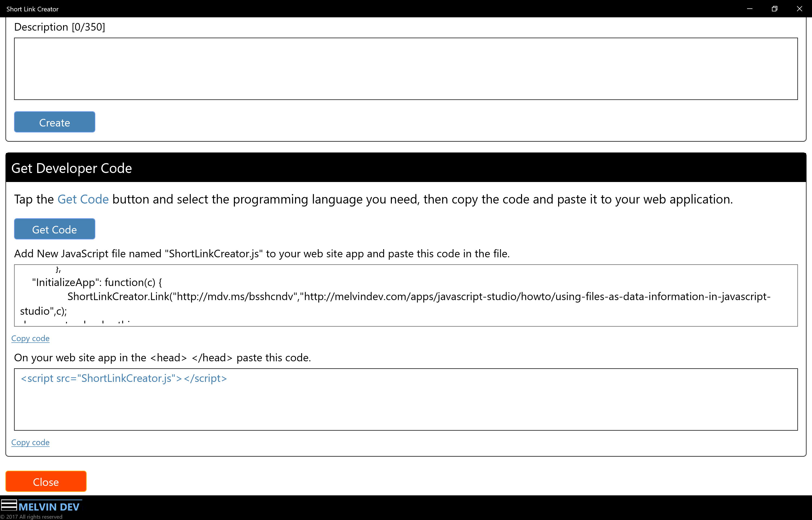Click inside the script src code box
Image resolution: width=812 pixels, height=520 pixels.
pos(406,399)
